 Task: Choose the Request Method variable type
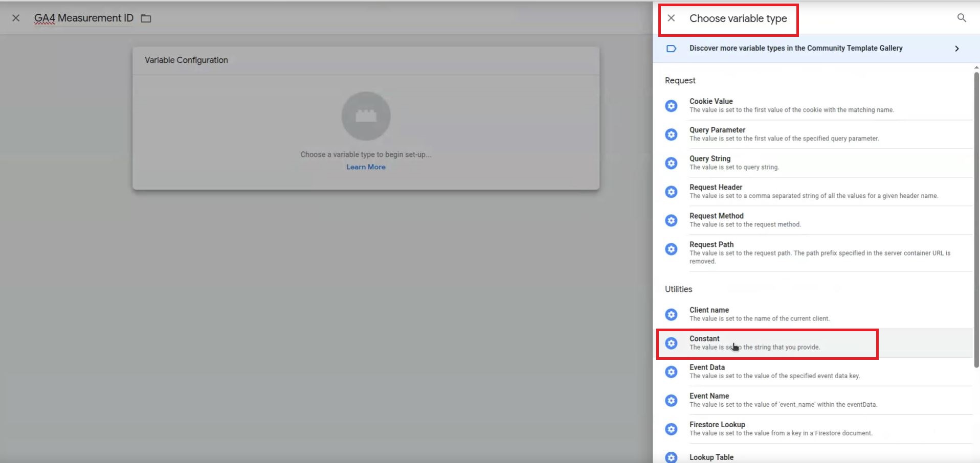(818, 220)
